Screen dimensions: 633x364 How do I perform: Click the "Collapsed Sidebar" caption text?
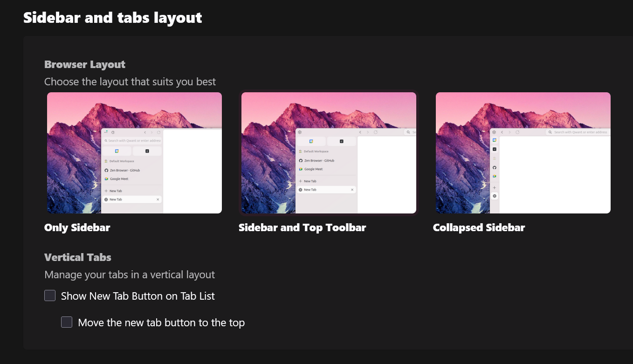(x=479, y=228)
